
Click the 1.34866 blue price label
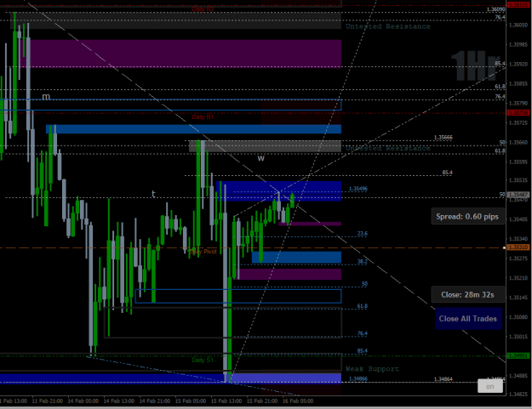click(x=358, y=378)
